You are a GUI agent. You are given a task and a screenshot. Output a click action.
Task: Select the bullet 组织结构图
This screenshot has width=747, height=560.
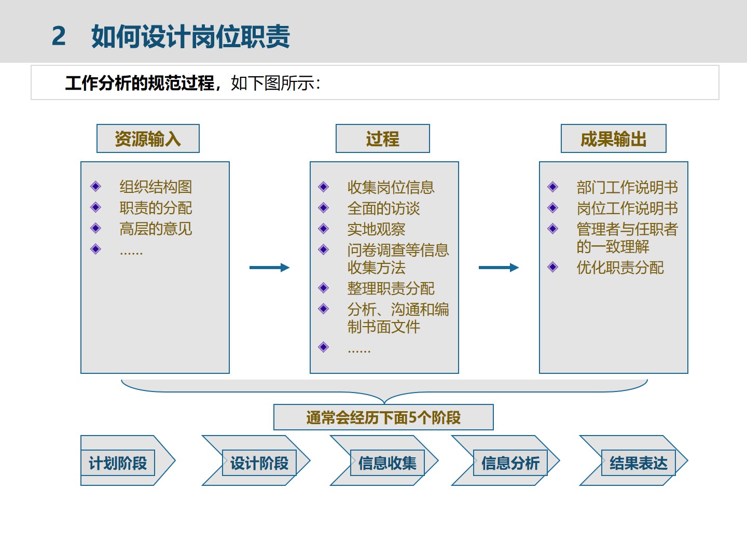tap(156, 187)
